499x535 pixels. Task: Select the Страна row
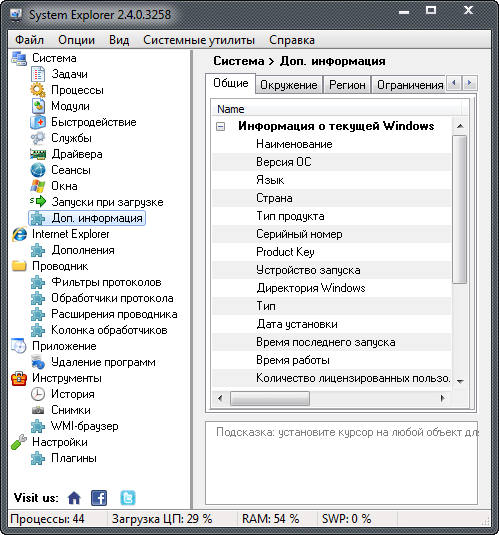(x=332, y=198)
